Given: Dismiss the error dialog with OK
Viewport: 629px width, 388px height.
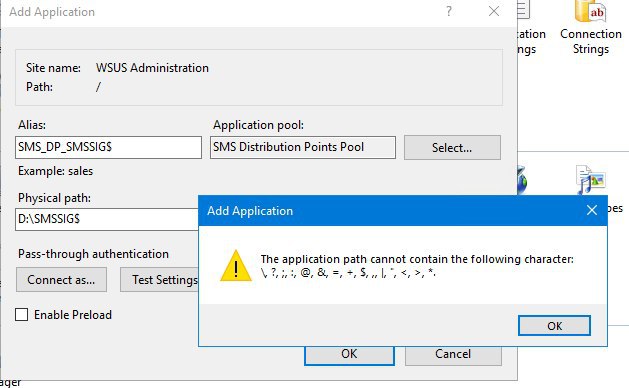Looking at the screenshot, I should (554, 325).
